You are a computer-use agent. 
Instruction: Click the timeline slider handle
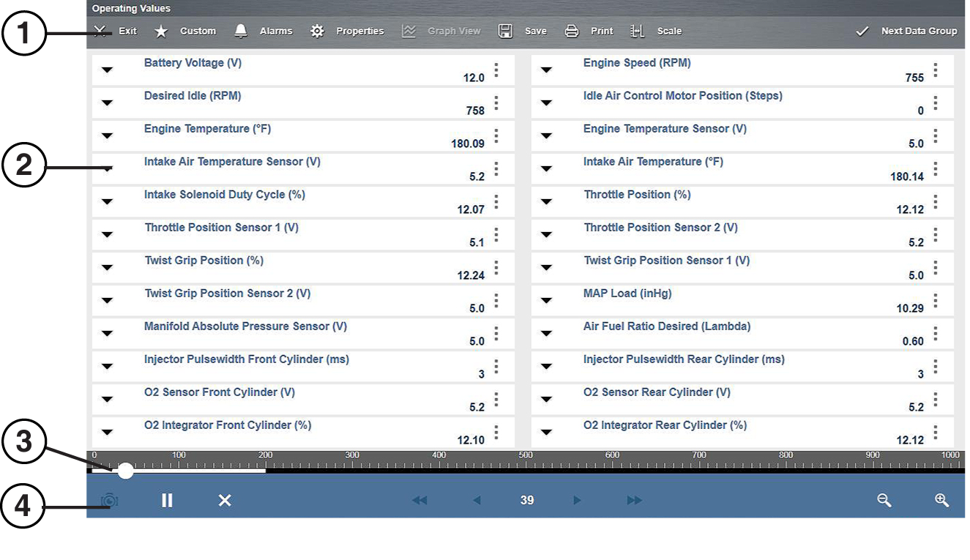126,471
